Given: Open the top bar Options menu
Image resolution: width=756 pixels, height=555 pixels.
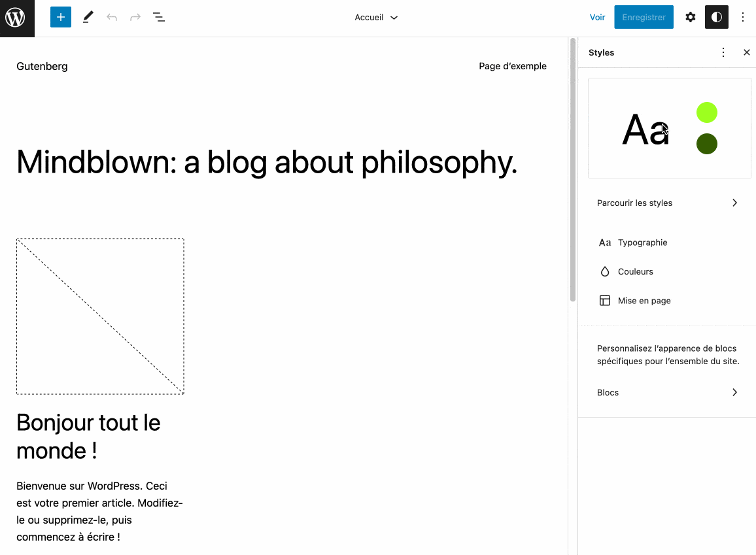Looking at the screenshot, I should pos(743,18).
